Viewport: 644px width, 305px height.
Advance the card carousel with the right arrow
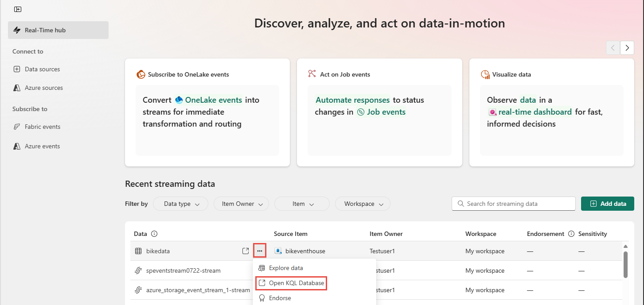(x=627, y=48)
